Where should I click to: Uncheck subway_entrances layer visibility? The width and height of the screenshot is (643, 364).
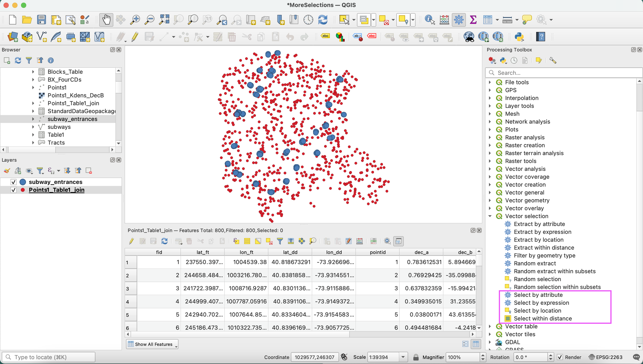pyautogui.click(x=14, y=182)
